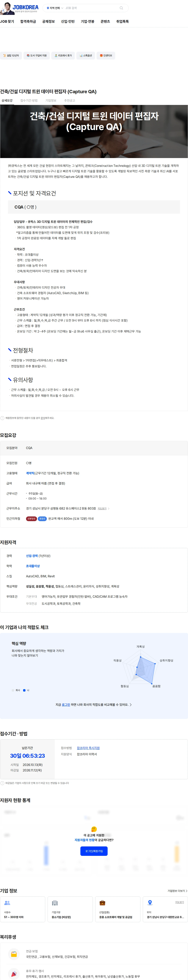Screen dimensions: 188x980
Task: Click the thinking emoji above 이 공고에 지원한
Action: [94, 829]
